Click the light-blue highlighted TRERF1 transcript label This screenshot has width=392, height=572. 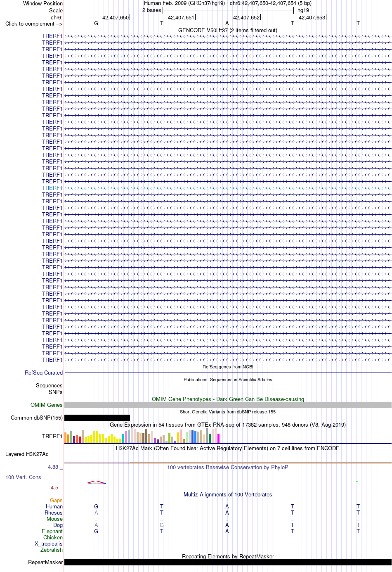52,188
